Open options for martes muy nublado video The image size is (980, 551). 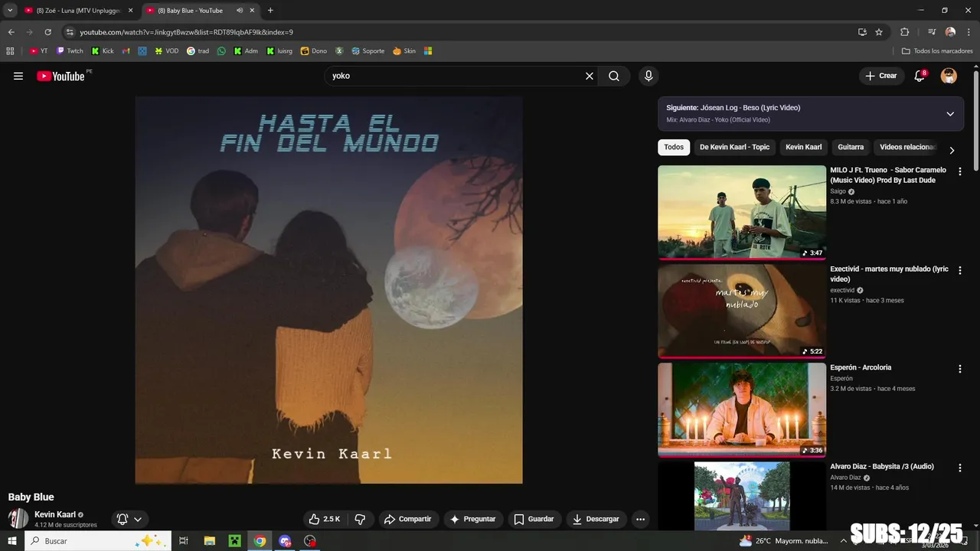[960, 270]
